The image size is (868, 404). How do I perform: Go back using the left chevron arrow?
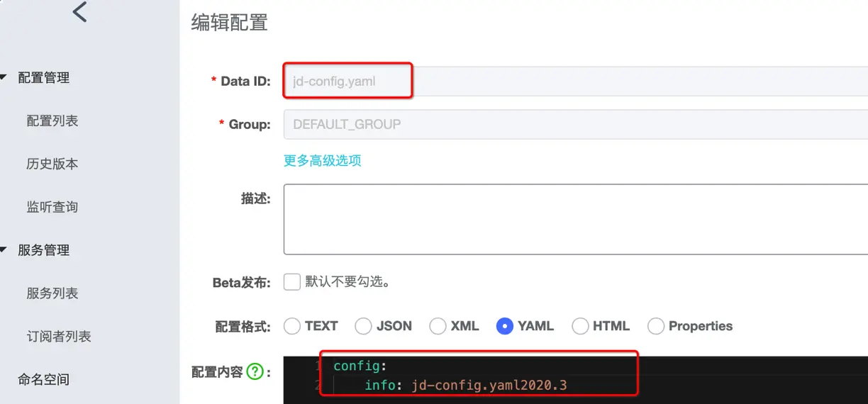pyautogui.click(x=79, y=12)
